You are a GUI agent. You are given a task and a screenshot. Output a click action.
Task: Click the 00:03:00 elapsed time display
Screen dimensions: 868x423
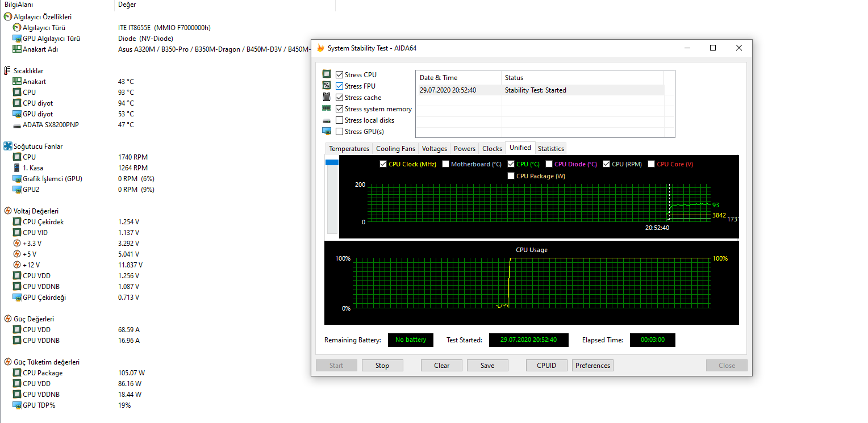point(653,340)
